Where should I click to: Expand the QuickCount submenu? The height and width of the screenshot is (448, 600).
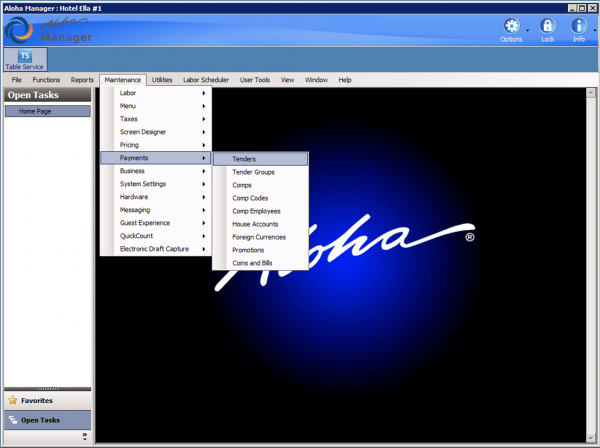coord(156,236)
